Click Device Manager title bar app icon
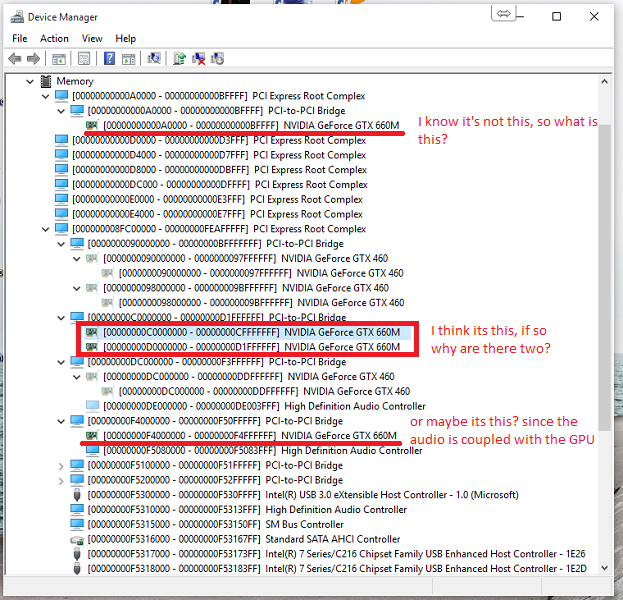This screenshot has height=600, width=623. point(17,17)
